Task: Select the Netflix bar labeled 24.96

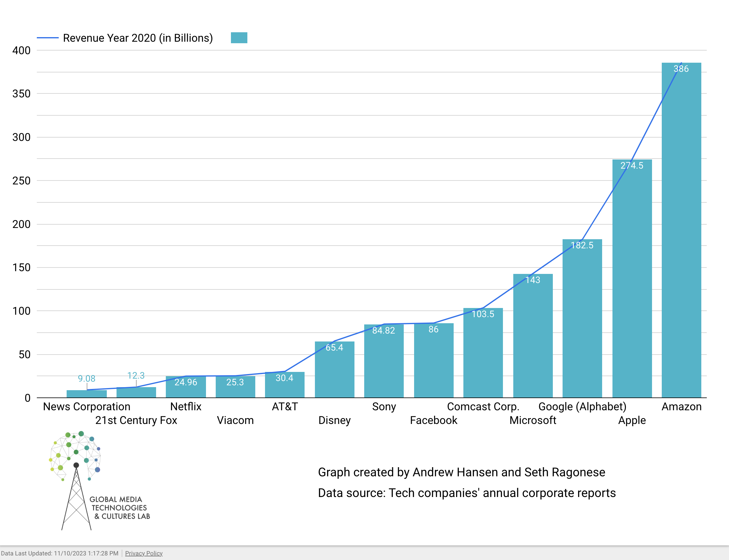Action: tap(186, 388)
